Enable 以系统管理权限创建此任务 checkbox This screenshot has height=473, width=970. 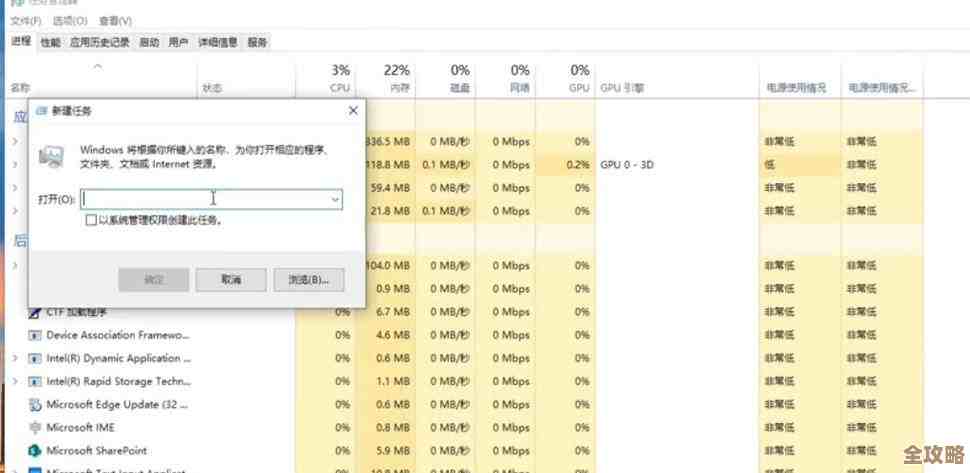[x=91, y=220]
